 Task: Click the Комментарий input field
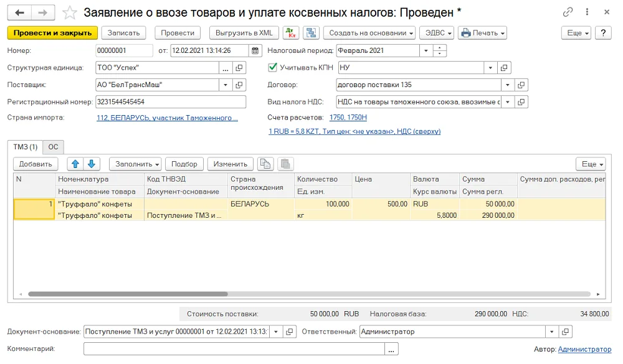pos(234,349)
